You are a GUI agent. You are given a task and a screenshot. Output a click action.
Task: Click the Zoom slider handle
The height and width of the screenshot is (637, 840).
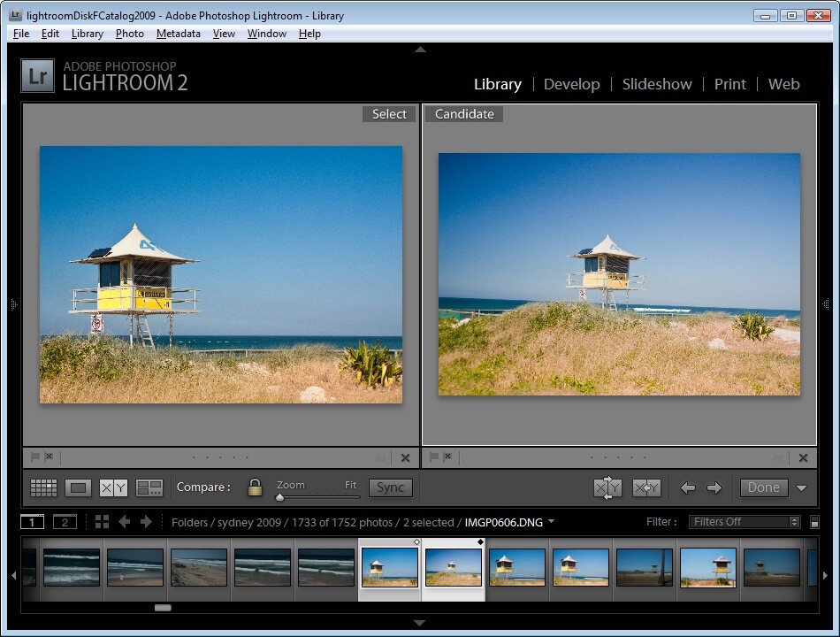pos(280,497)
